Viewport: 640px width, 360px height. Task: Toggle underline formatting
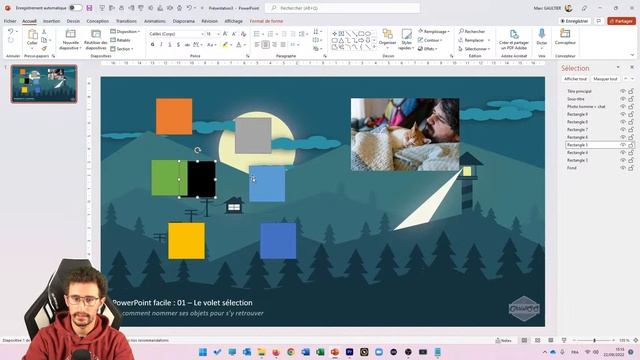click(x=170, y=44)
